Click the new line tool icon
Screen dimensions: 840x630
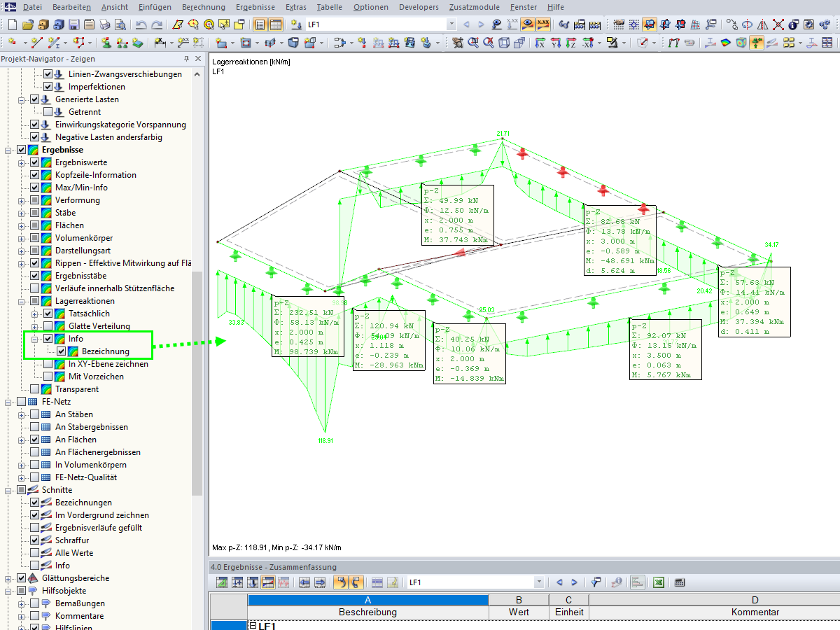[x=38, y=43]
